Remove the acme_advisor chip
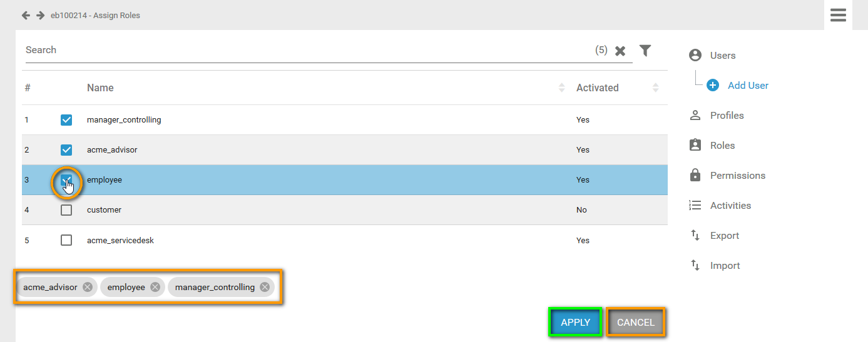 pos(88,287)
